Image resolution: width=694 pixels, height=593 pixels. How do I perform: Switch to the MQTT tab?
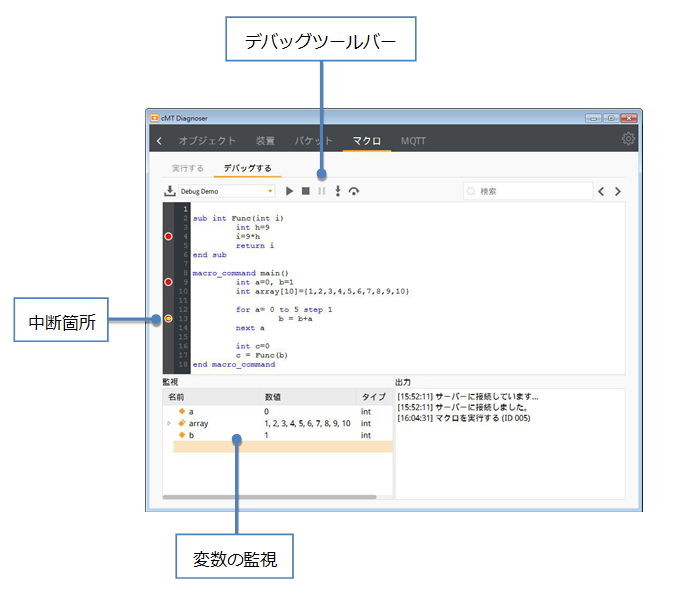tap(413, 141)
